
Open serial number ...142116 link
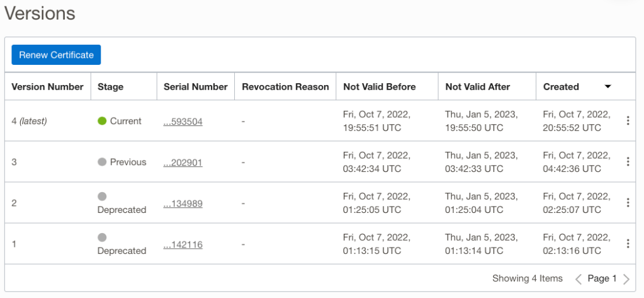[x=183, y=244]
